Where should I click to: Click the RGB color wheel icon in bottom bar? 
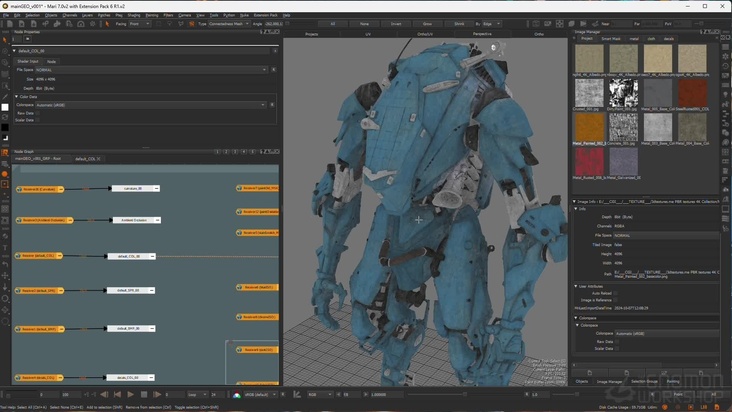pyautogui.click(x=237, y=395)
